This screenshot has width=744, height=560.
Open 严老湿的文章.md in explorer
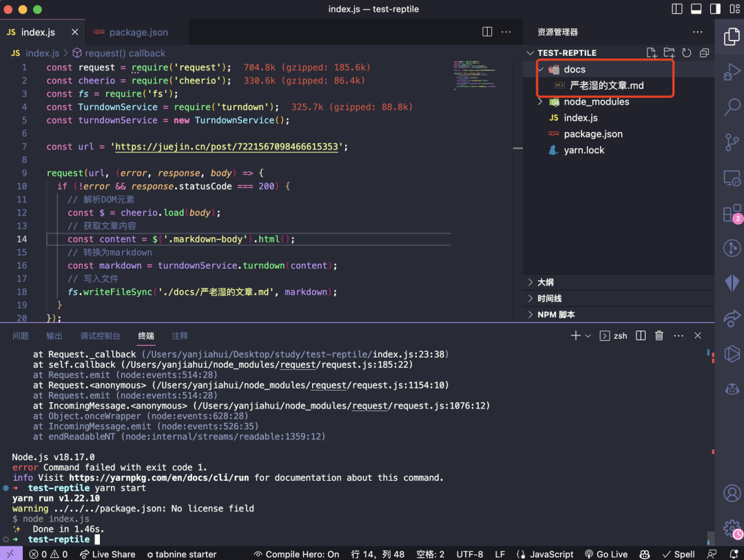pyautogui.click(x=606, y=85)
